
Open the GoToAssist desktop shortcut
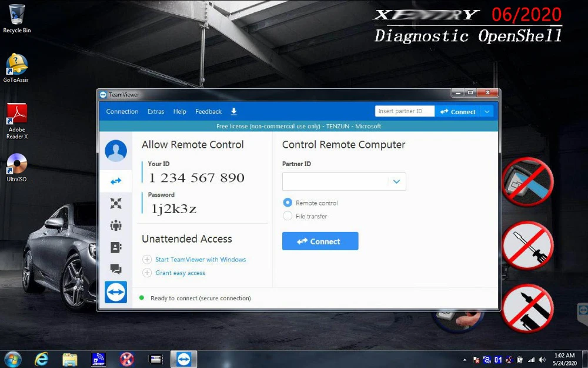pyautogui.click(x=16, y=68)
